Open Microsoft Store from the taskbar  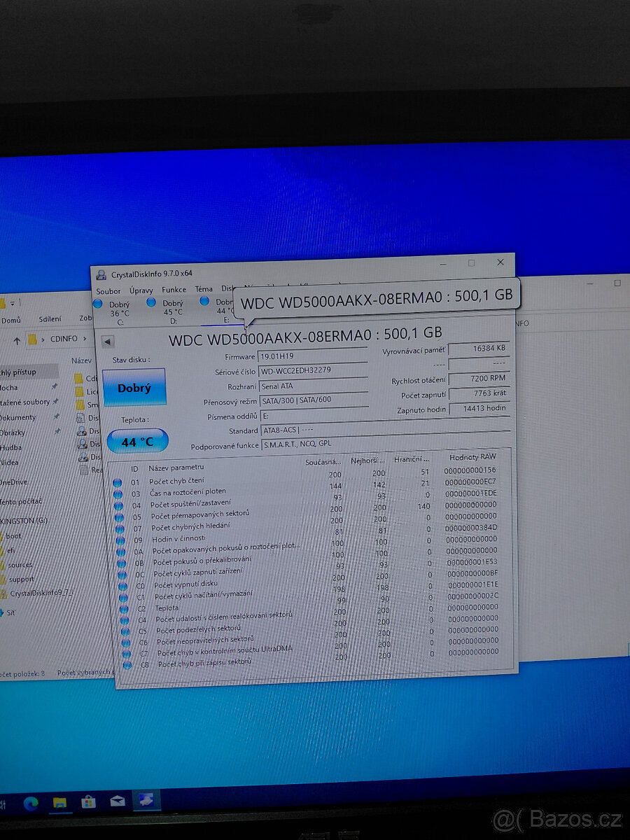point(88,801)
